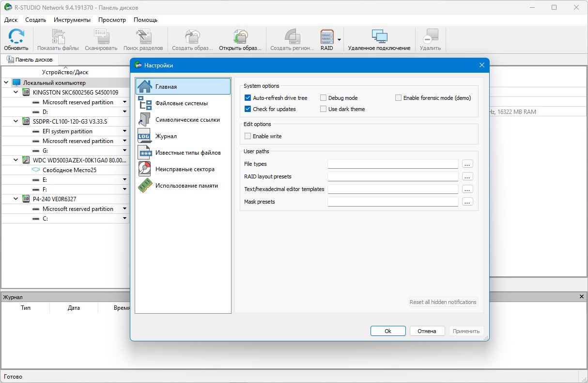The height and width of the screenshot is (383, 588).
Task: Collapse the Локальный компьютер tree node
Action: tap(6, 82)
